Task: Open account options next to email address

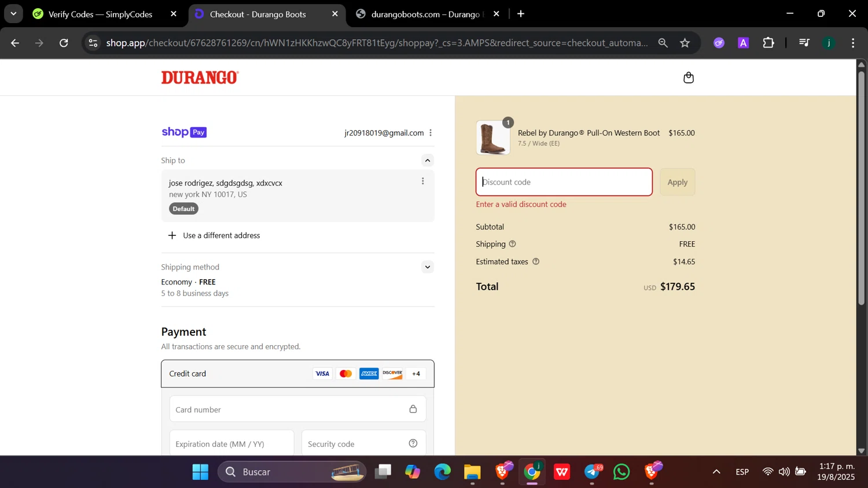Action: (x=431, y=133)
